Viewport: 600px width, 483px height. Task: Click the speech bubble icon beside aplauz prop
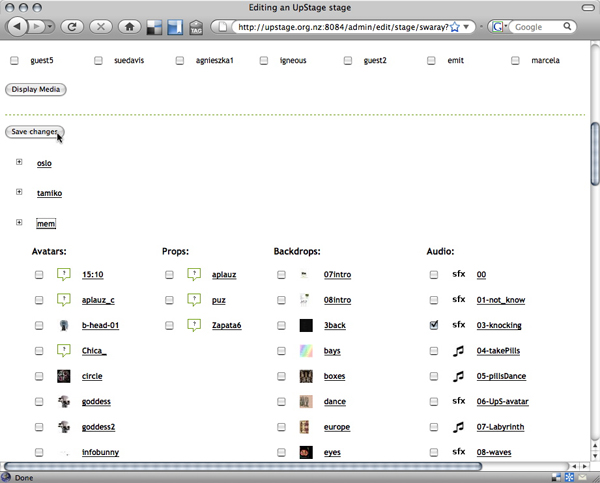pyautogui.click(x=194, y=274)
